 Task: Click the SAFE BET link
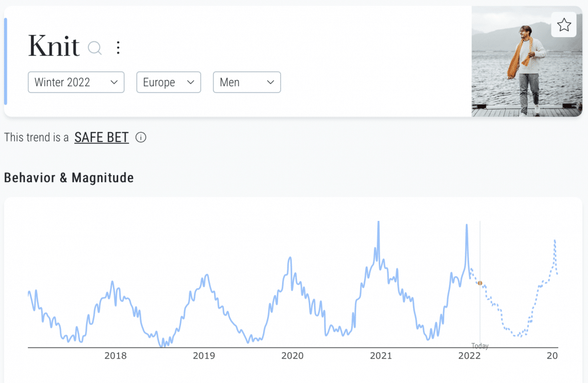click(x=102, y=138)
